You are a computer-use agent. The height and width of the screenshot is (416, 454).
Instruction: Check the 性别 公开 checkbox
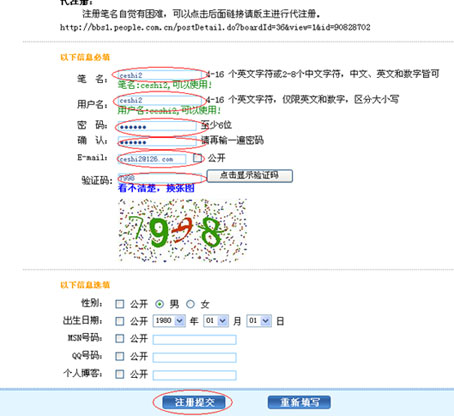point(119,304)
